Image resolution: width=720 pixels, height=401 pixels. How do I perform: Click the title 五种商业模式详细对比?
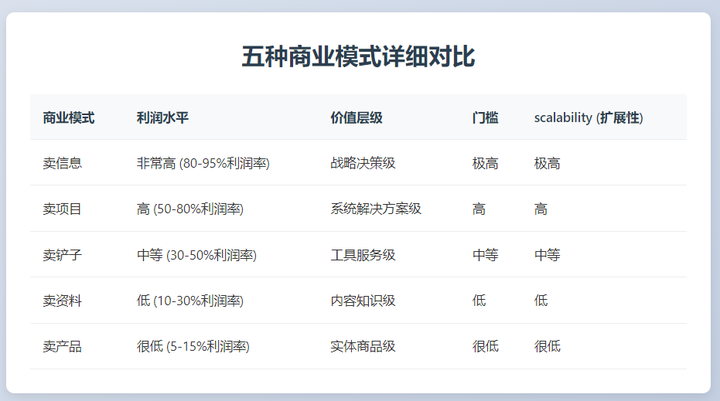click(x=358, y=57)
